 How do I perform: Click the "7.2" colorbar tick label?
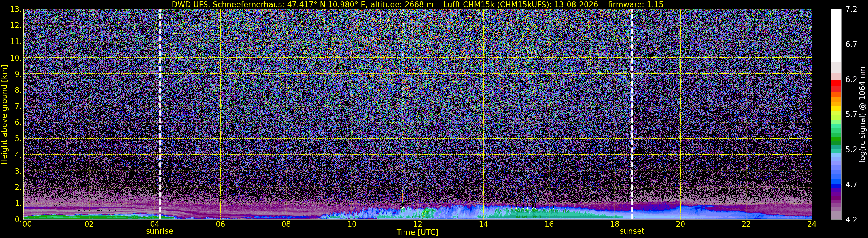pos(851,9)
